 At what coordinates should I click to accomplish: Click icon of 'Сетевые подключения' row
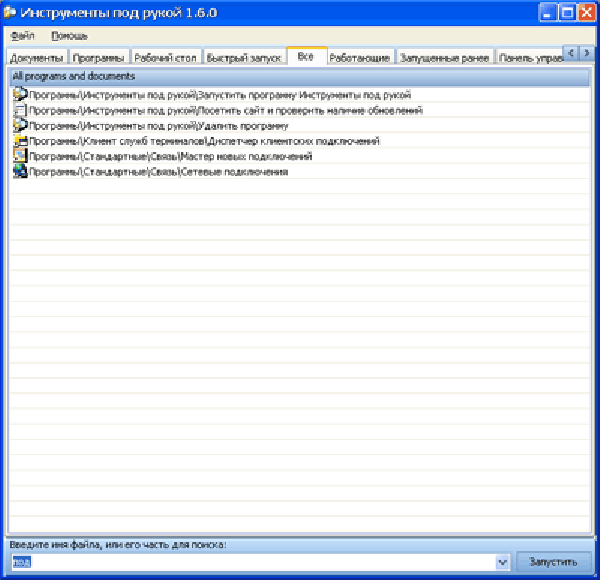pos(20,171)
